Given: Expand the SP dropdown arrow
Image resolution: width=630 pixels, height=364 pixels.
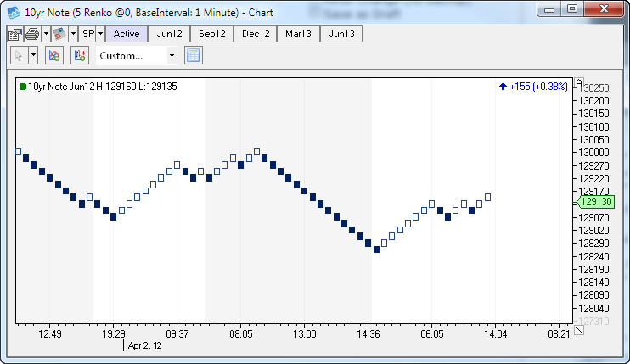Looking at the screenshot, I should coord(100,34).
